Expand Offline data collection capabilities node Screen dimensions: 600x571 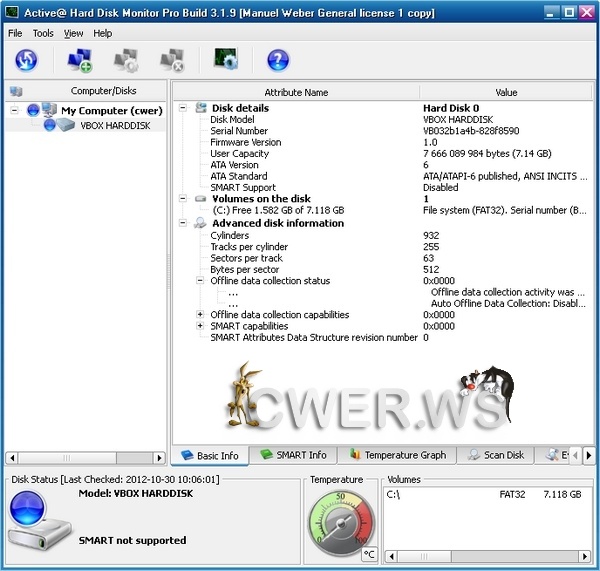(x=200, y=315)
